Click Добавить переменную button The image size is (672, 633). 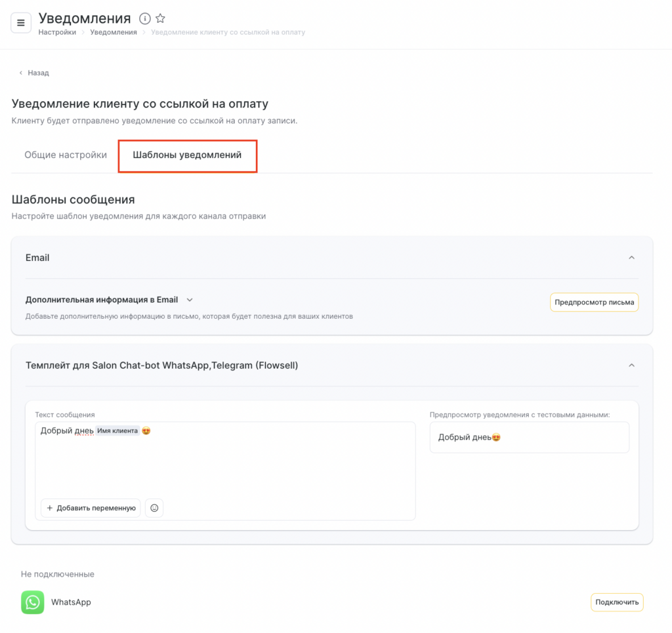tap(91, 508)
